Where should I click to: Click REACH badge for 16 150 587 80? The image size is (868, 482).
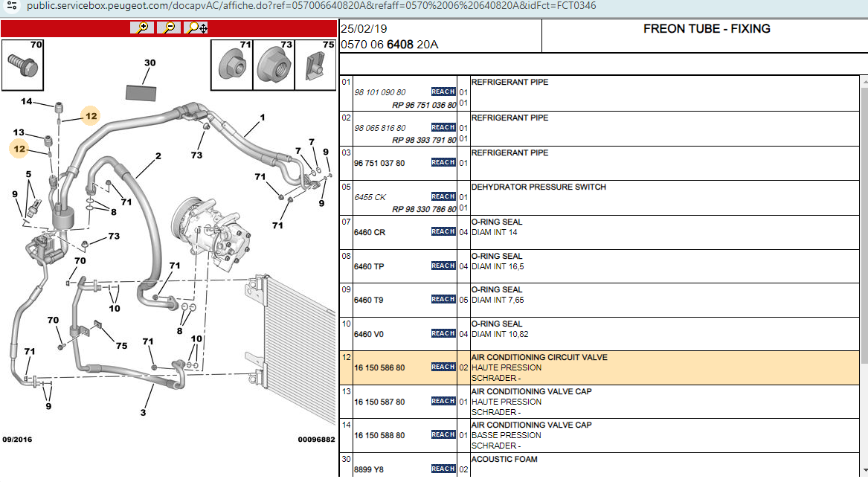[x=443, y=401]
